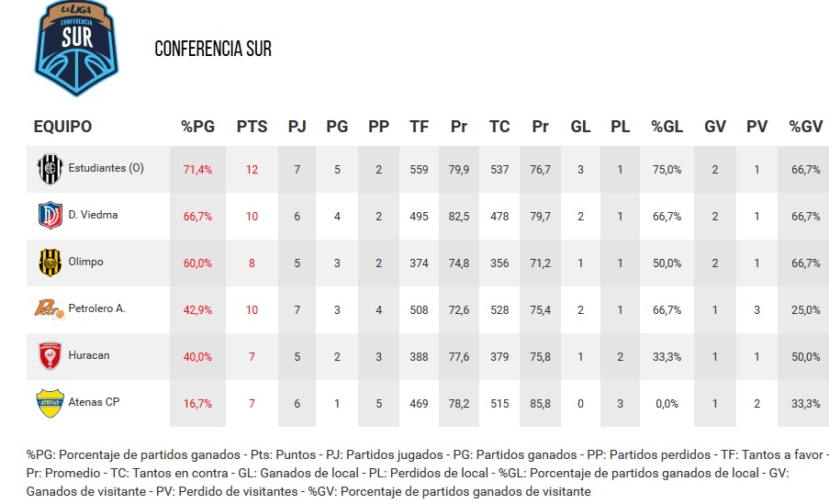Click the EQUIPO column header
The height and width of the screenshot is (504, 829).
(62, 127)
